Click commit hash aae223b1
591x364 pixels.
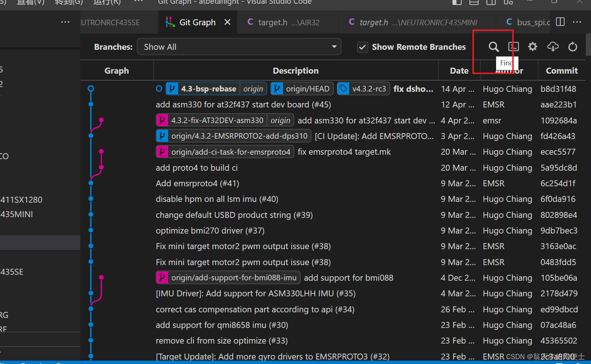558,104
